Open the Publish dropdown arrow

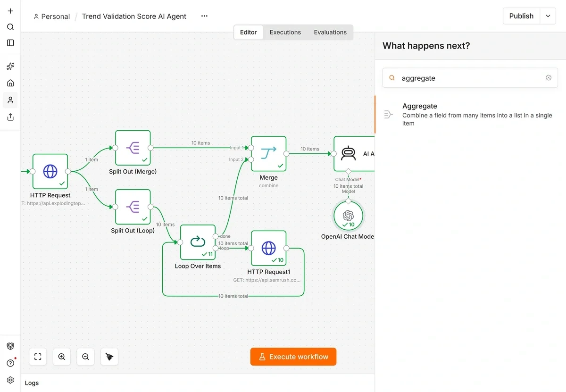tap(548, 16)
